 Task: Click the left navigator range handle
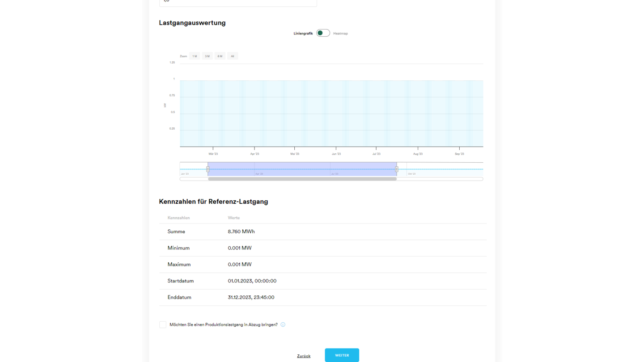click(208, 169)
